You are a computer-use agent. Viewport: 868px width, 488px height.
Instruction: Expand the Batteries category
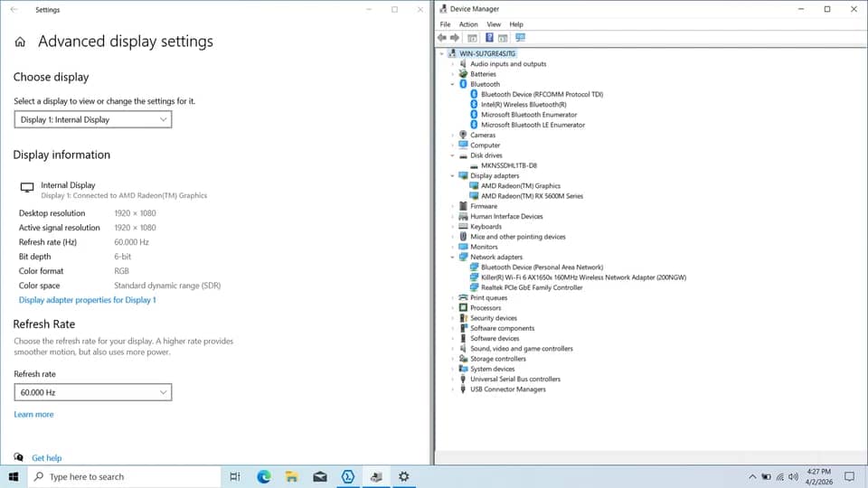(x=453, y=74)
